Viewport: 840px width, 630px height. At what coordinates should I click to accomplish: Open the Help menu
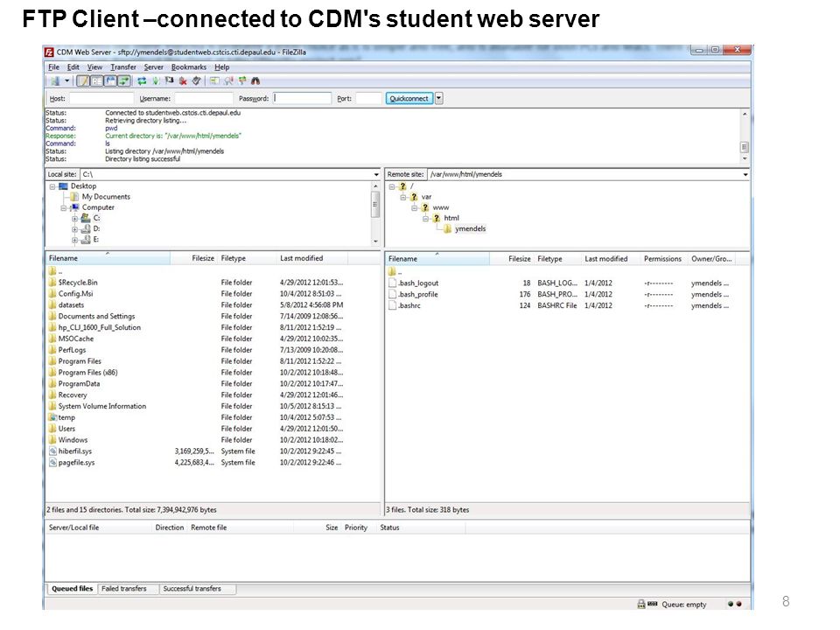[x=221, y=67]
